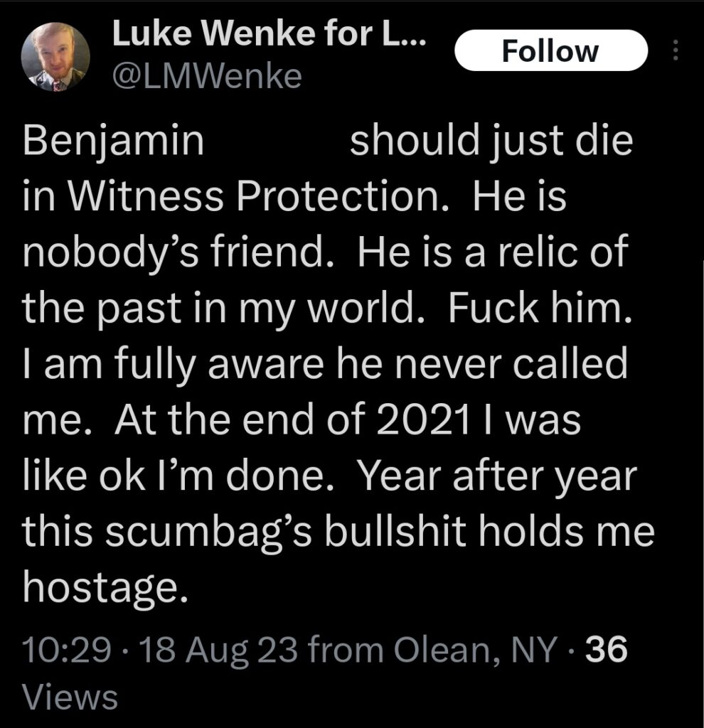Toggle follow state for @LMWenke
Screen dimensions: 704x728
pyautogui.click(x=551, y=50)
